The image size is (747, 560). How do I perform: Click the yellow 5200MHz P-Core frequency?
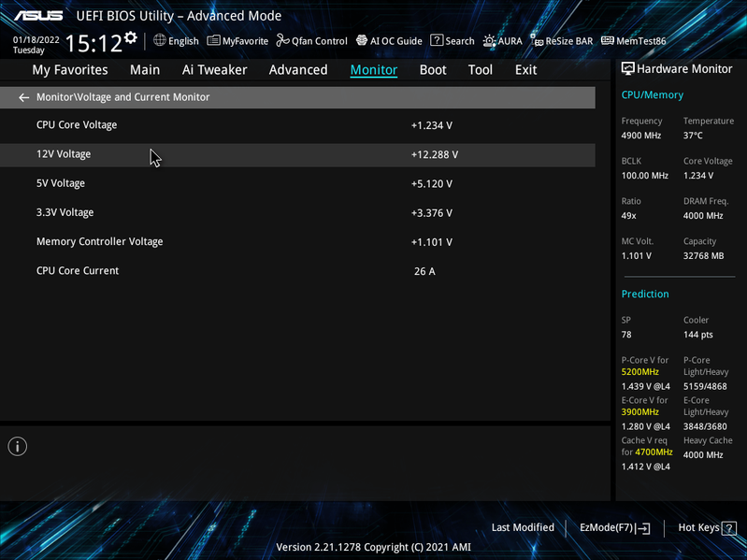[x=639, y=372]
